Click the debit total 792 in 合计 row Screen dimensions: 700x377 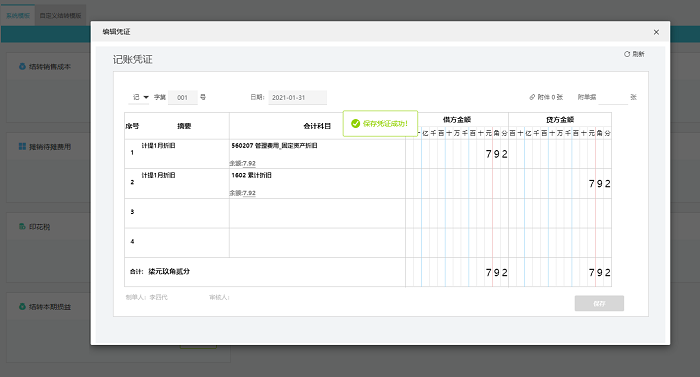coord(496,272)
